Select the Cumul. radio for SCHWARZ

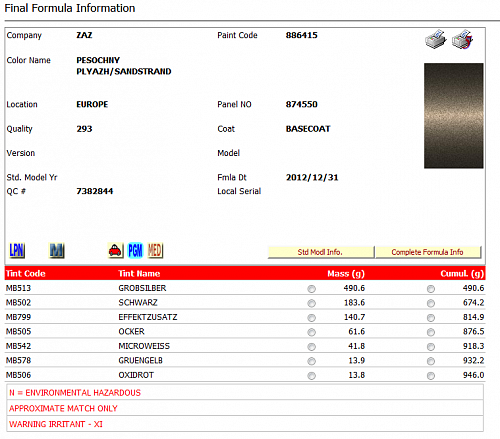[x=431, y=303]
